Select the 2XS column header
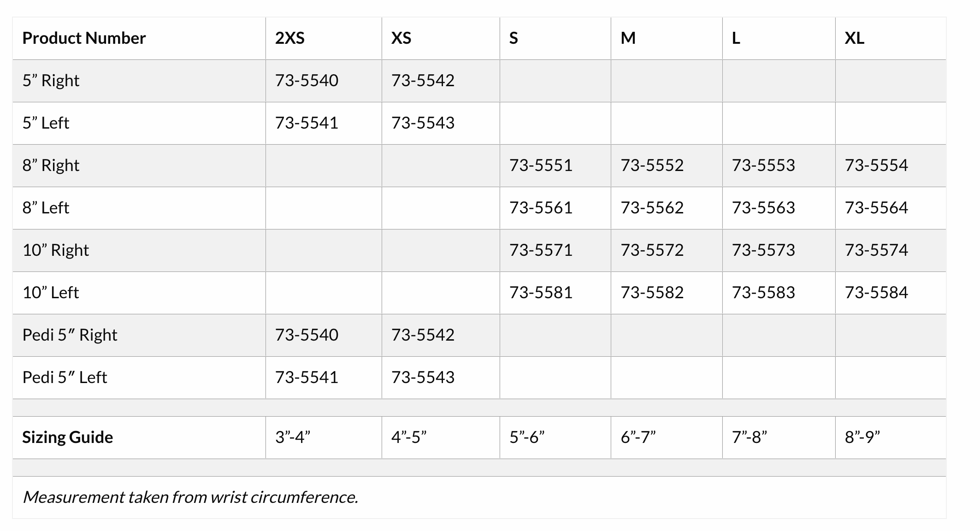980x531 pixels. point(290,38)
